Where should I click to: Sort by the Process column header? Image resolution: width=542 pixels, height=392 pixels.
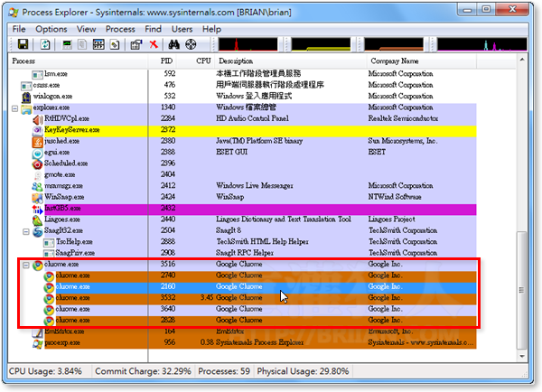click(78, 61)
